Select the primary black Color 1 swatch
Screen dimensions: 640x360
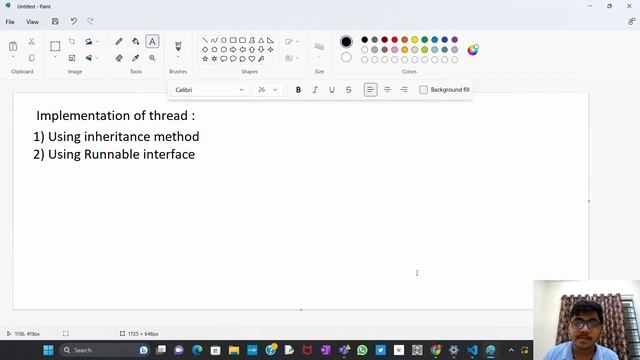tap(346, 42)
